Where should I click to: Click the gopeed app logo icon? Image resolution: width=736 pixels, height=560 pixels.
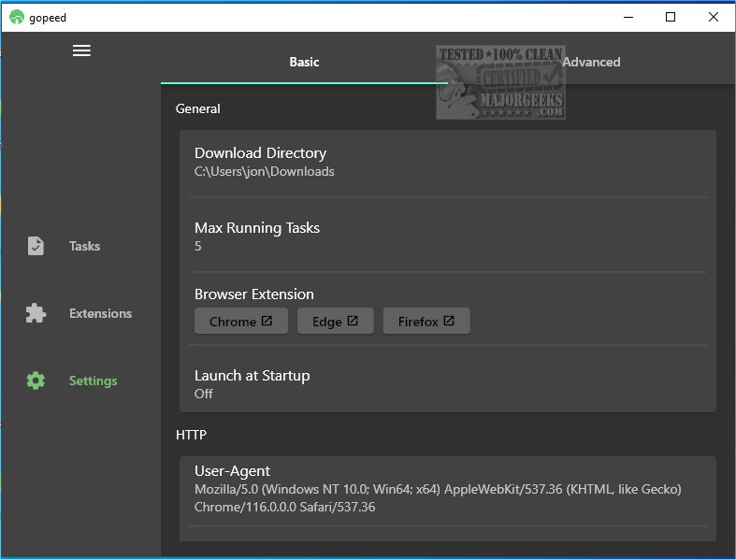17,18
